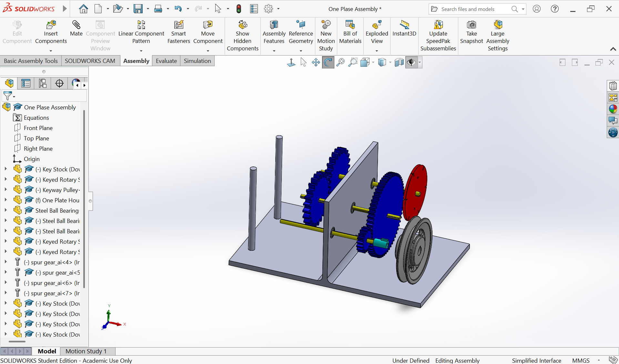Open the PropertyManager tab icon
The height and width of the screenshot is (364, 619).
26,83
